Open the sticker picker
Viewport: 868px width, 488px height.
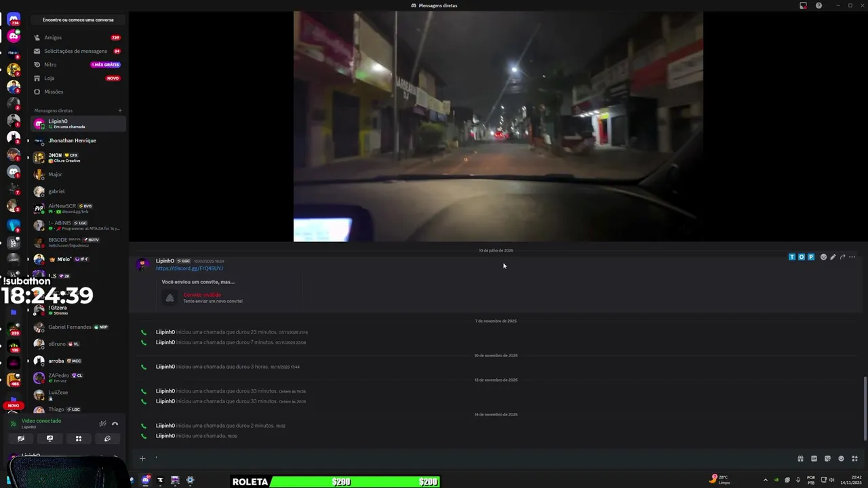827,459
